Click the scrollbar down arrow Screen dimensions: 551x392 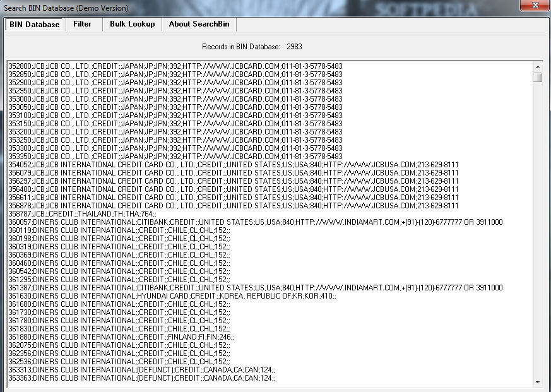538,382
